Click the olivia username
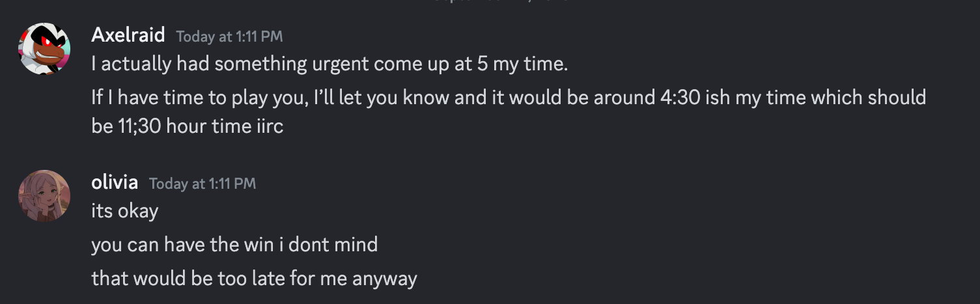 click(115, 183)
